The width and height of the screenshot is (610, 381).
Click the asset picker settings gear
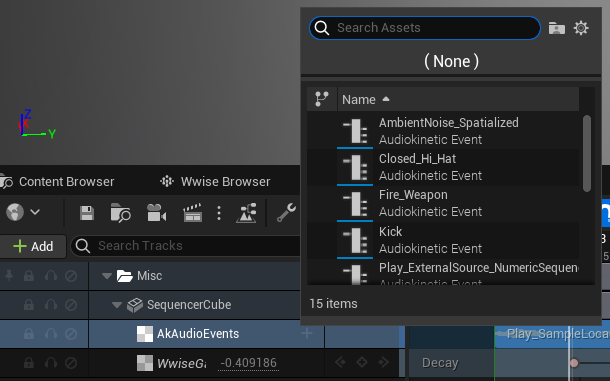[581, 28]
